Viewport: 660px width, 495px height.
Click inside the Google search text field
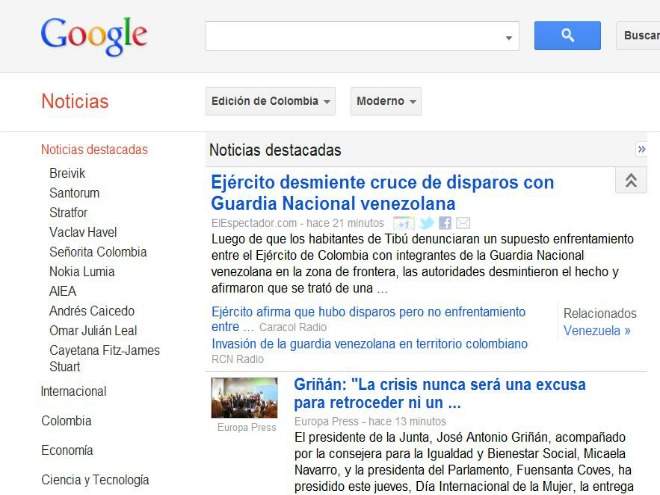pos(354,36)
